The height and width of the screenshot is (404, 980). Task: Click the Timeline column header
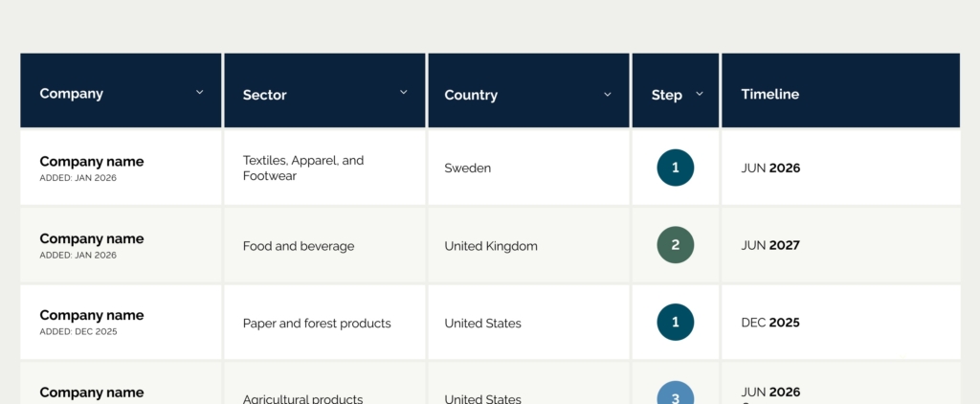point(770,94)
